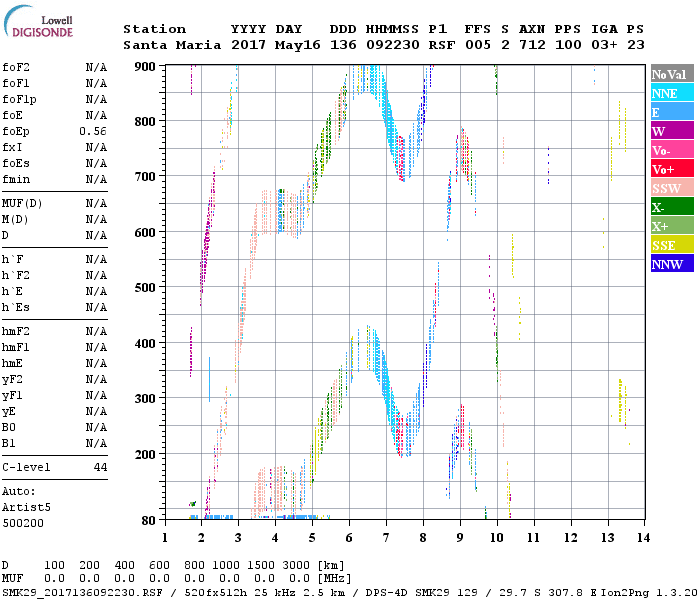
Task: Click the 80 km height axis label
Action: point(149,521)
